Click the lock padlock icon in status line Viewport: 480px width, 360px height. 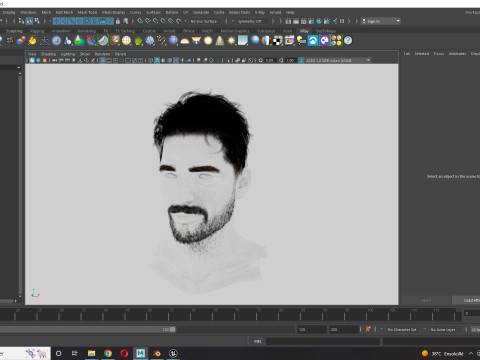click(x=118, y=21)
